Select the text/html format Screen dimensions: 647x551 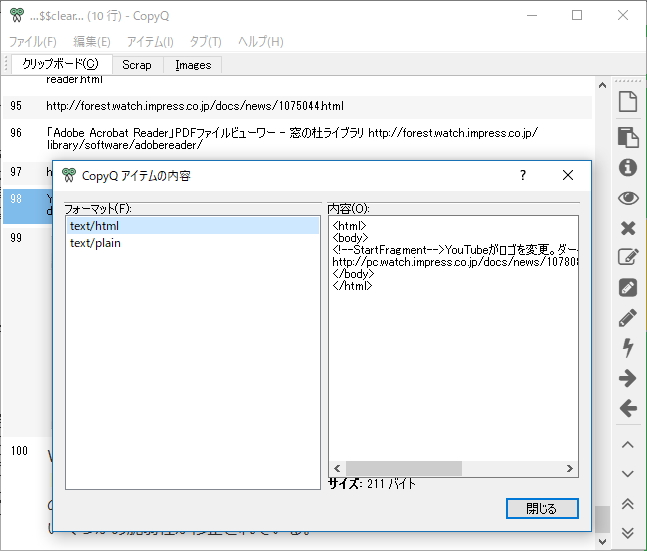click(193, 226)
